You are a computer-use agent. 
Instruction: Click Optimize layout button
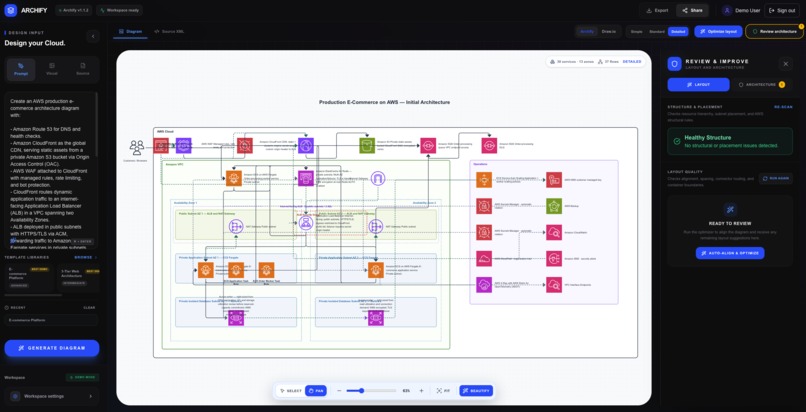(x=718, y=31)
